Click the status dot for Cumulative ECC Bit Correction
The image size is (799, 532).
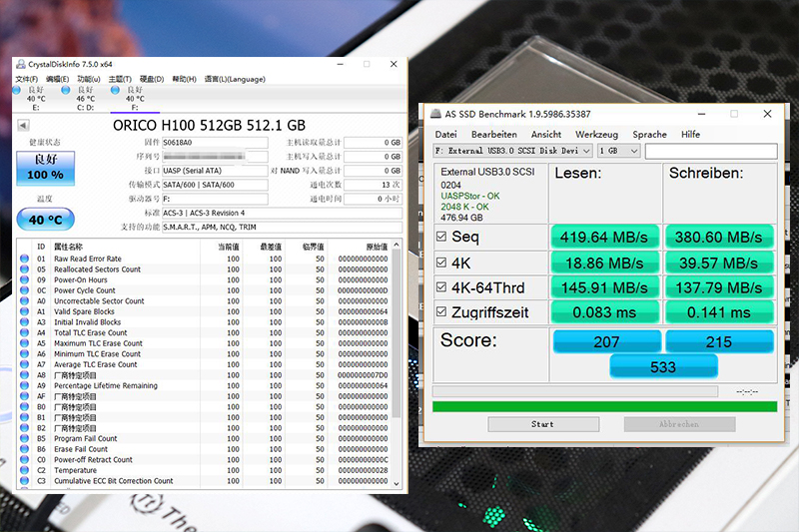(x=24, y=480)
